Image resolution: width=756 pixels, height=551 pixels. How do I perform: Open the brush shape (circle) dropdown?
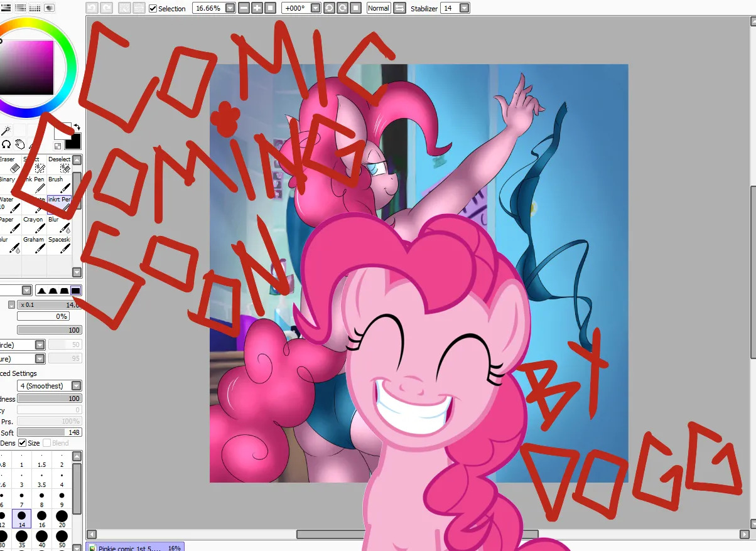40,345
